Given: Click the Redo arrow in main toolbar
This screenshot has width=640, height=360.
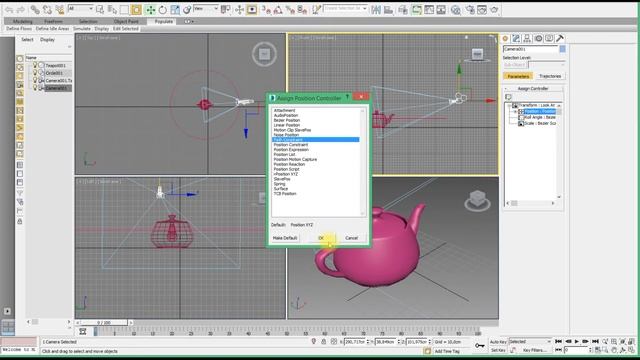Looking at the screenshot, I should 20,9.
